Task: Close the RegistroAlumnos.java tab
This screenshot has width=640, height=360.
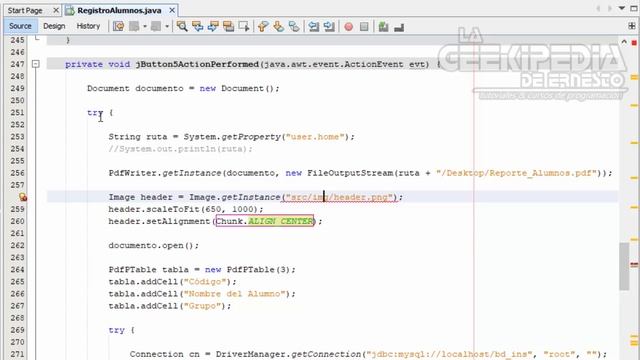Action: 172,10
